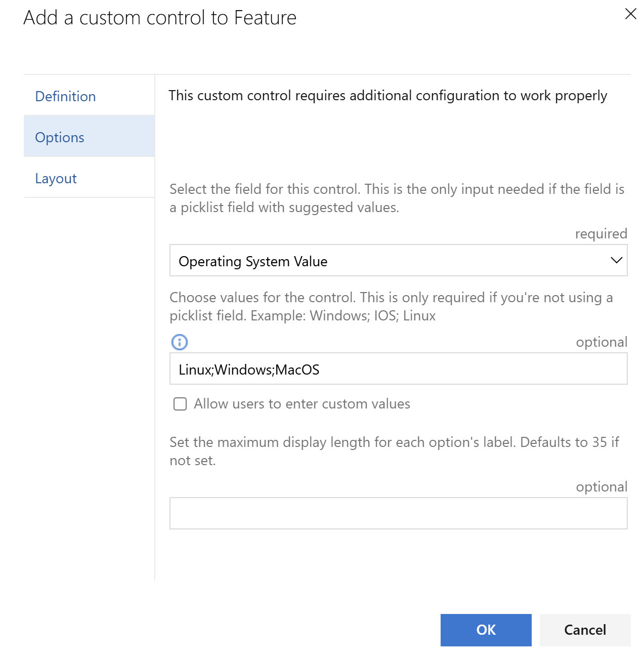This screenshot has width=644, height=656.
Task: Click the Linux;Windows;MacOS values input
Action: pyautogui.click(x=398, y=369)
